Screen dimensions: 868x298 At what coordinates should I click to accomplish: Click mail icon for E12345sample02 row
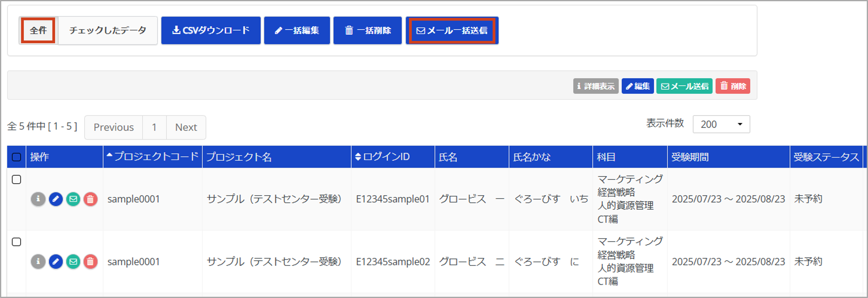[x=73, y=261]
